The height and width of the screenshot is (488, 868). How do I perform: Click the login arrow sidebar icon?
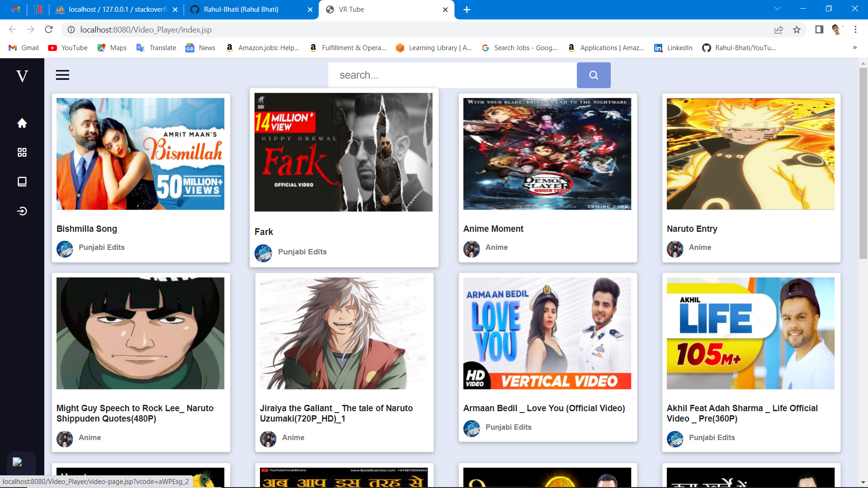22,211
